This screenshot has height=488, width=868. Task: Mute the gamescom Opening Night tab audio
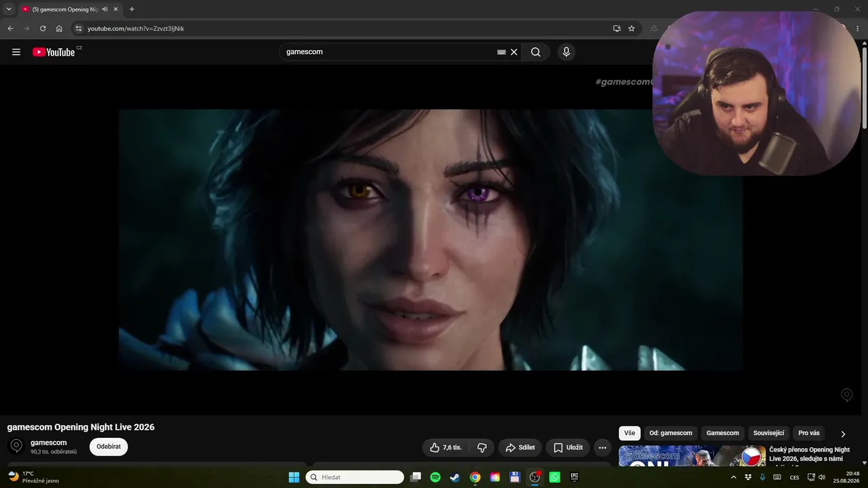tap(105, 9)
